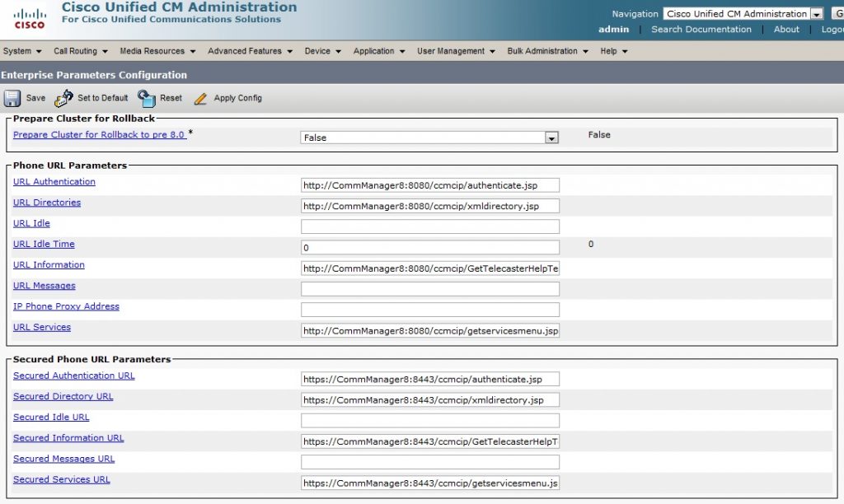
Task: Open the Media Resources menu
Action: point(157,51)
